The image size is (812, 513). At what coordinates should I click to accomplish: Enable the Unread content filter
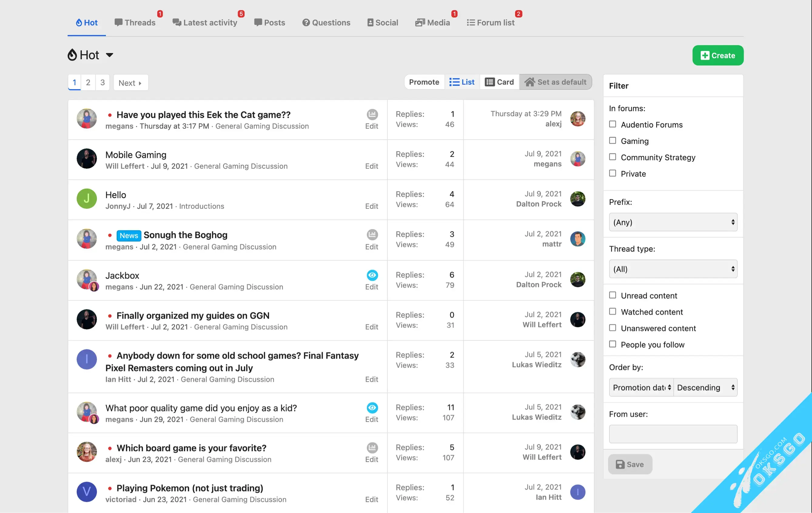[612, 295]
